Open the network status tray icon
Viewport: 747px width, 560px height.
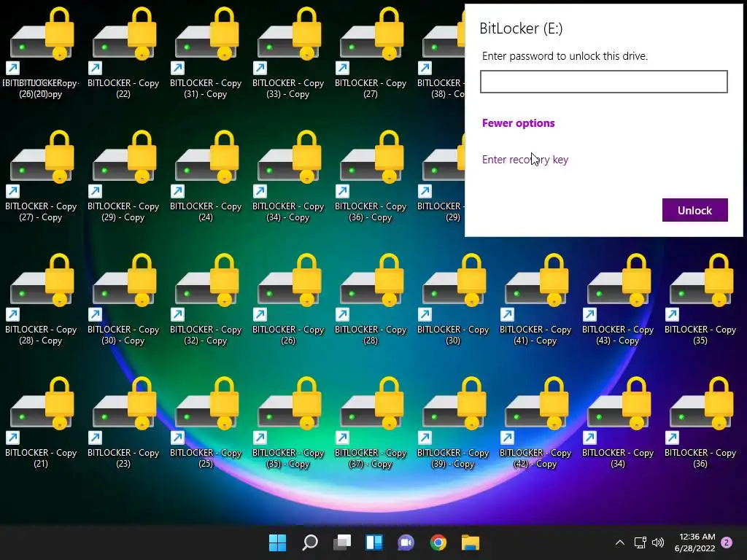click(x=640, y=542)
